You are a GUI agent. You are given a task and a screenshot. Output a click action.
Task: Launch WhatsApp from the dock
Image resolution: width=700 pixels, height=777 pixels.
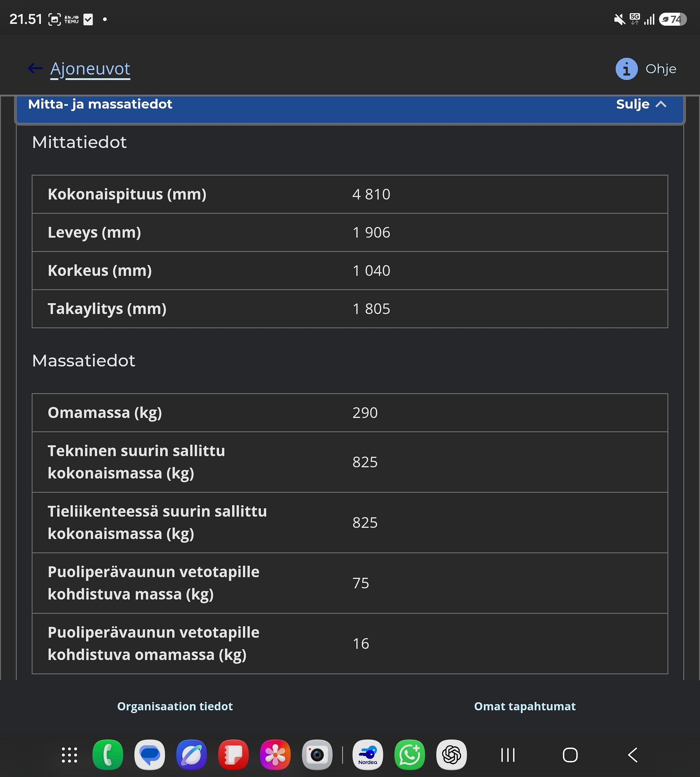click(409, 755)
